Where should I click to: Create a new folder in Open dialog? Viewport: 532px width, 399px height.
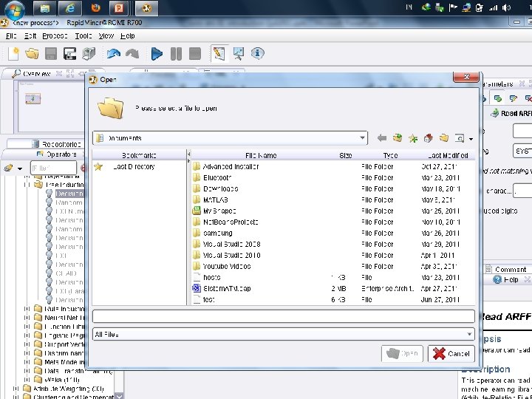pyautogui.click(x=444, y=138)
